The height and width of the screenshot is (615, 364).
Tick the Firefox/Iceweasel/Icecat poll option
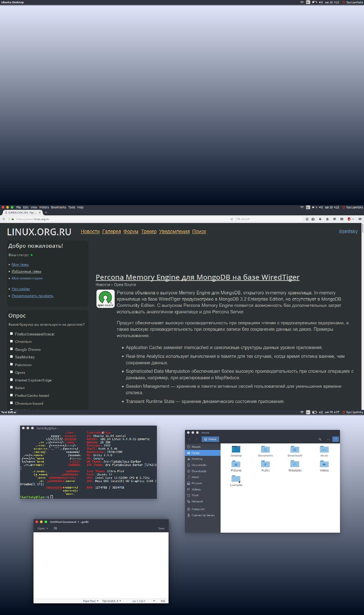point(11,333)
